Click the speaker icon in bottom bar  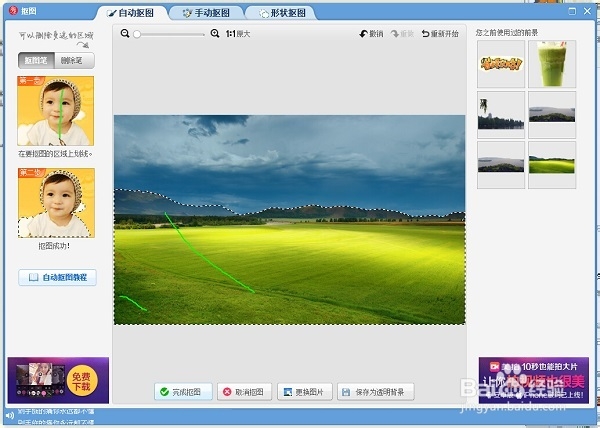[x=10, y=415]
